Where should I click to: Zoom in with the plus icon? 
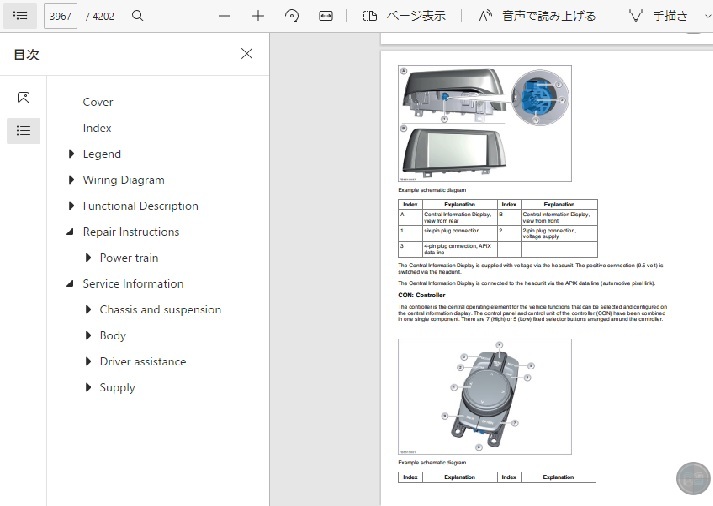click(x=258, y=16)
